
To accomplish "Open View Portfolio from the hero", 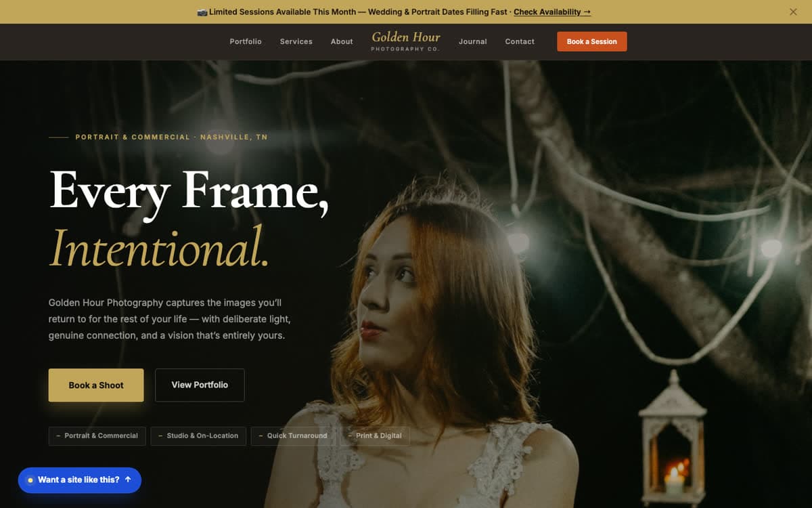I will click(200, 385).
